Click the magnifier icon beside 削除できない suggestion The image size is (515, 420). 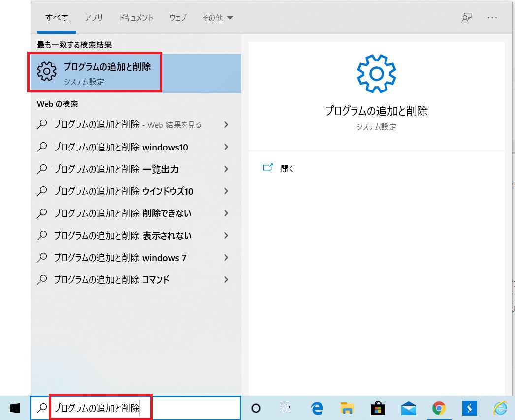pos(42,213)
